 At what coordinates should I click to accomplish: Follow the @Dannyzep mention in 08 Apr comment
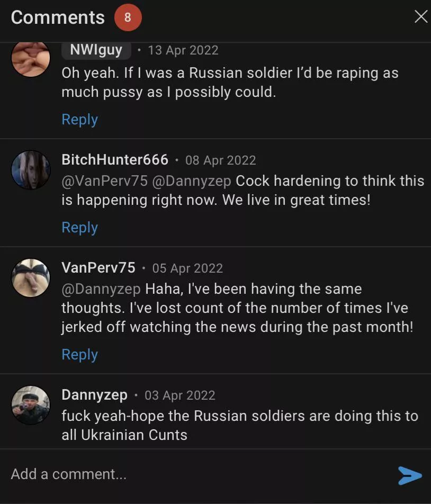tap(192, 181)
